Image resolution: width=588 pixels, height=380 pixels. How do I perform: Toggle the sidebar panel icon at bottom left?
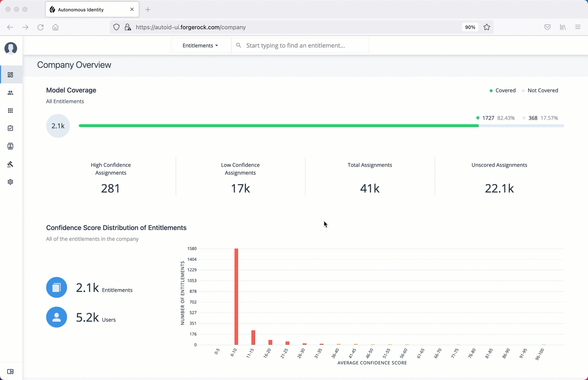click(x=11, y=372)
